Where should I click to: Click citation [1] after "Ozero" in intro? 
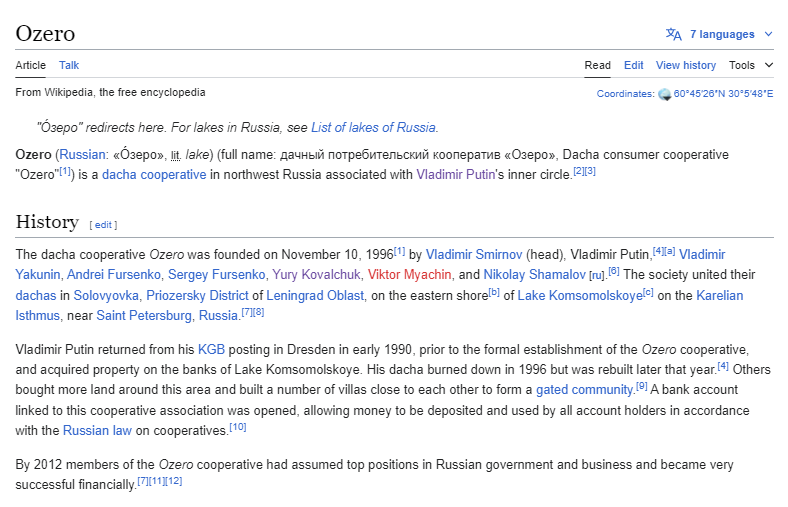coord(65,171)
